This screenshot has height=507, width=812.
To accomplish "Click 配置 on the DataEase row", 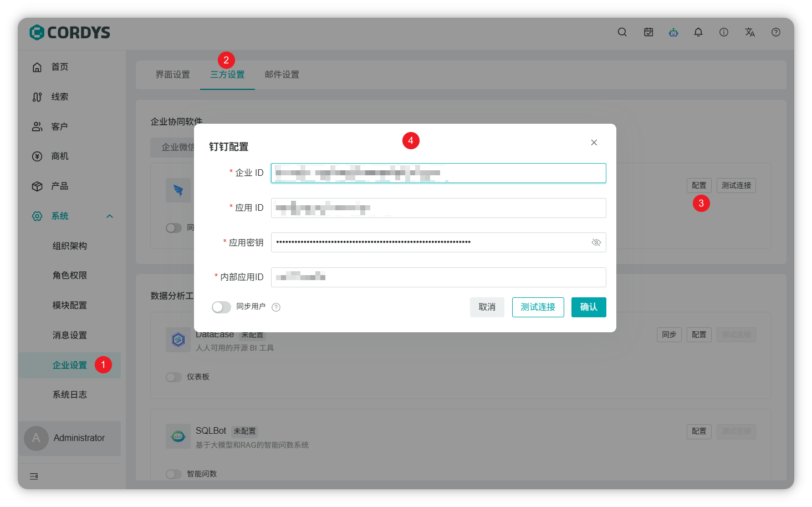I will click(699, 334).
